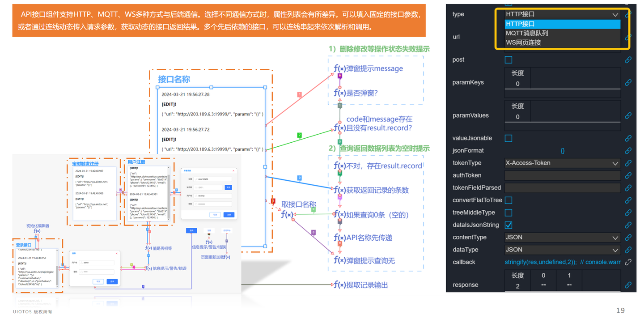Open the callback stringify code text

(x=563, y=262)
